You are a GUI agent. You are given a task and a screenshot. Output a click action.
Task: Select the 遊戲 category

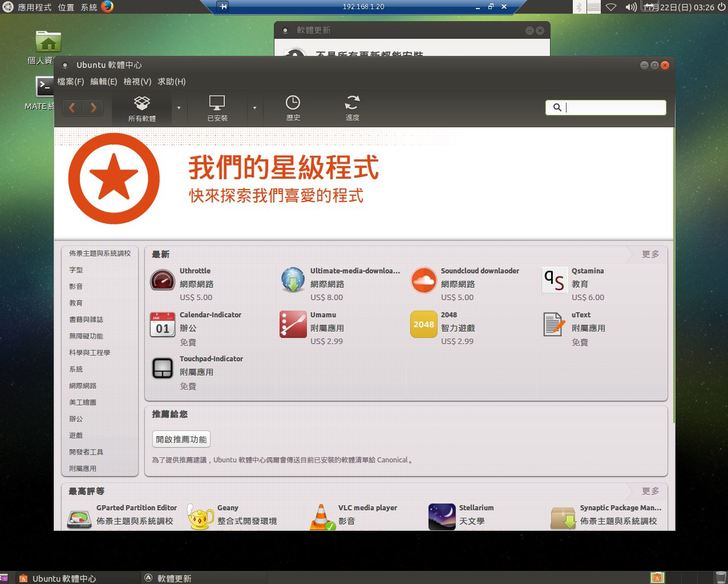76,435
